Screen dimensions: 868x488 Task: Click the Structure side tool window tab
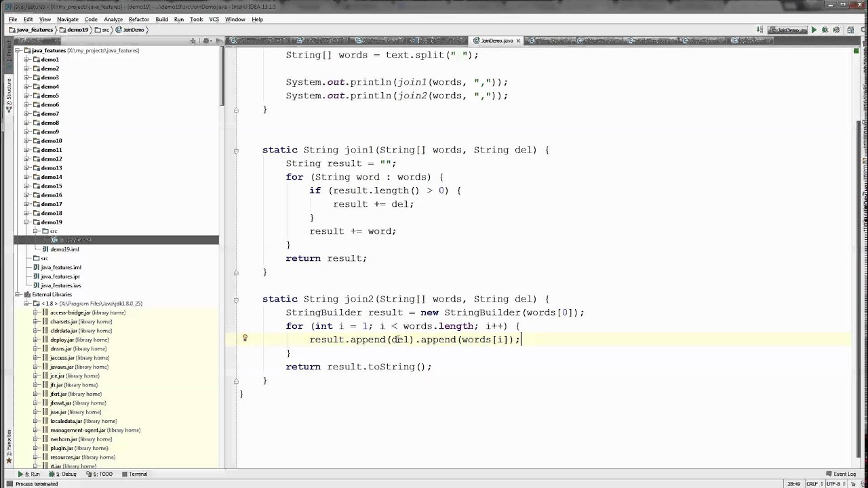click(x=9, y=95)
